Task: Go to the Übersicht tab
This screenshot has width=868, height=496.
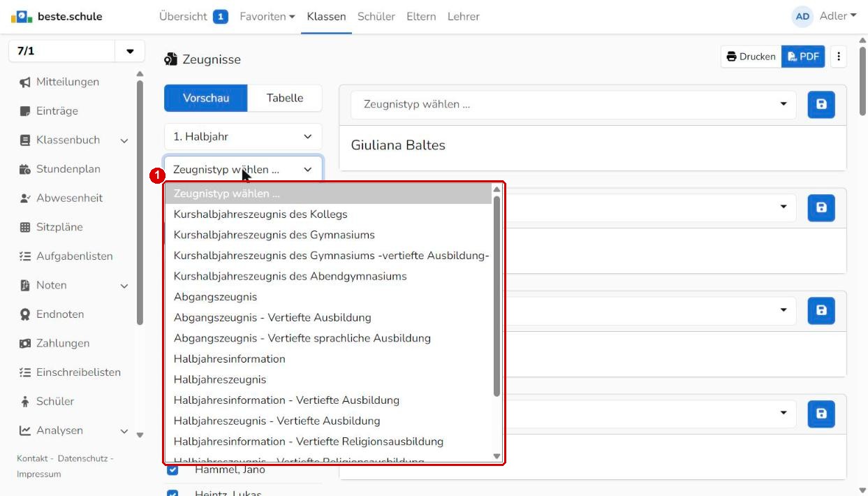Action: click(x=183, y=16)
